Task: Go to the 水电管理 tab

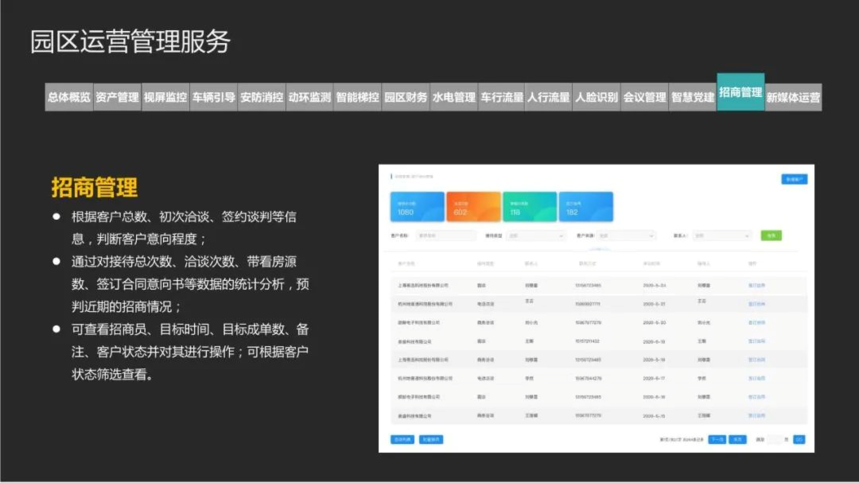Action: click(x=454, y=97)
